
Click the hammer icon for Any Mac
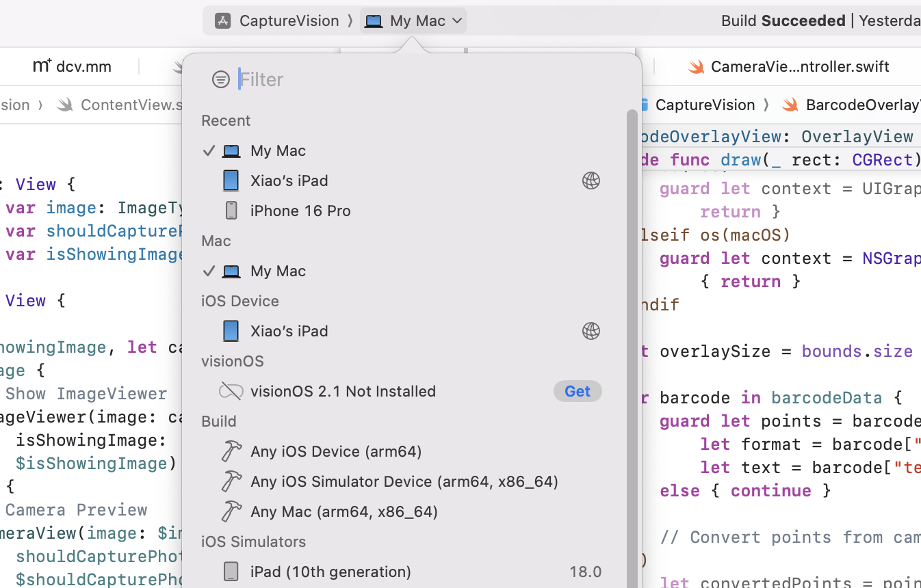coord(231,511)
